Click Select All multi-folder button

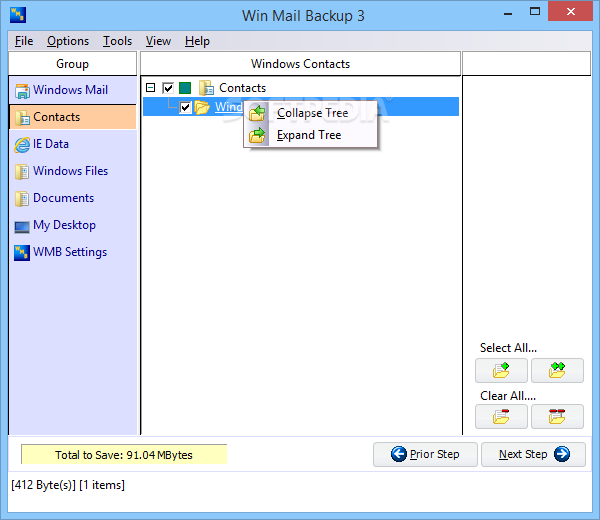[557, 370]
